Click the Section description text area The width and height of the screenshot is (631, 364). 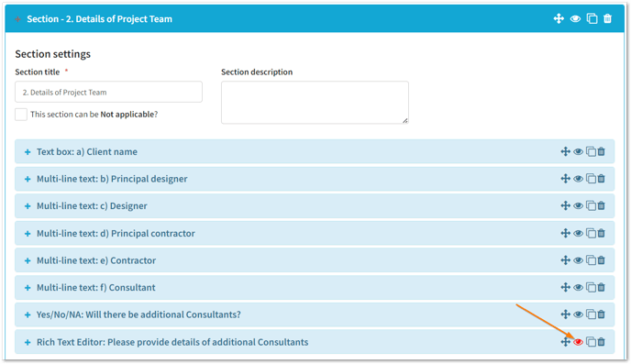tap(315, 103)
